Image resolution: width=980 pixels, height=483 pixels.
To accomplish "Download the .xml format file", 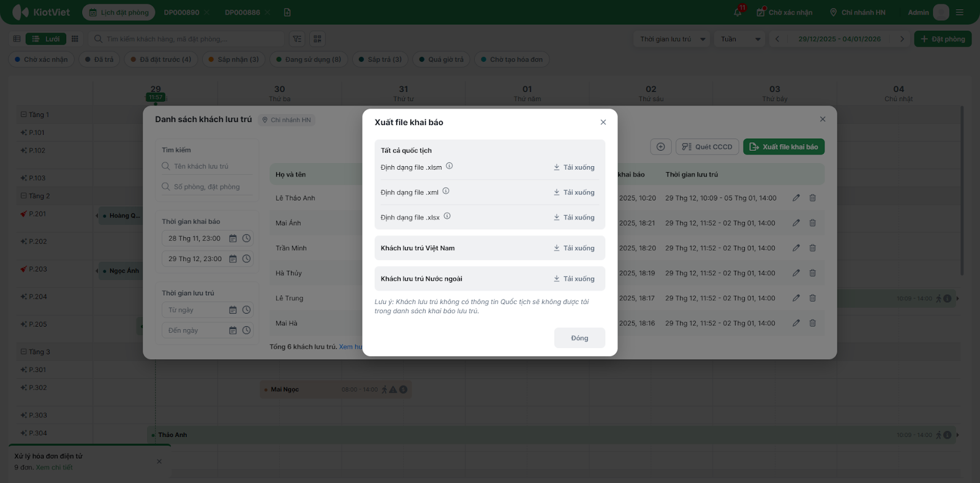I will (x=574, y=192).
